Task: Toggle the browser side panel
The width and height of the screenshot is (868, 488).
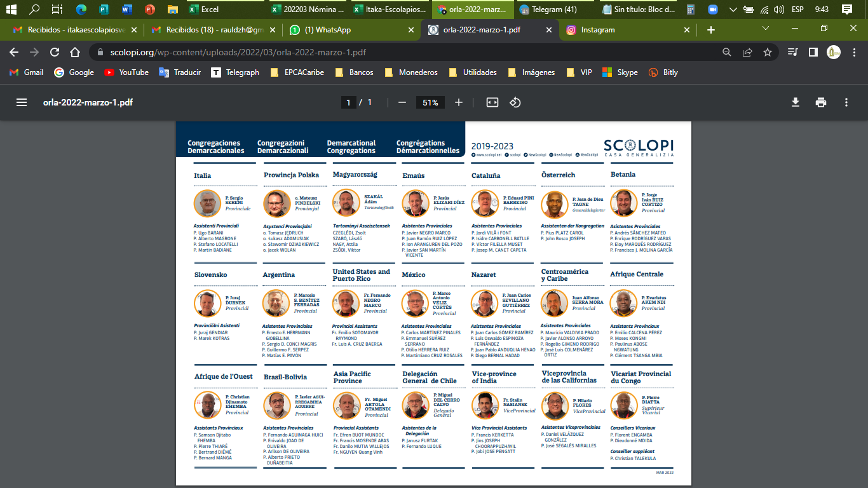Action: pos(813,52)
